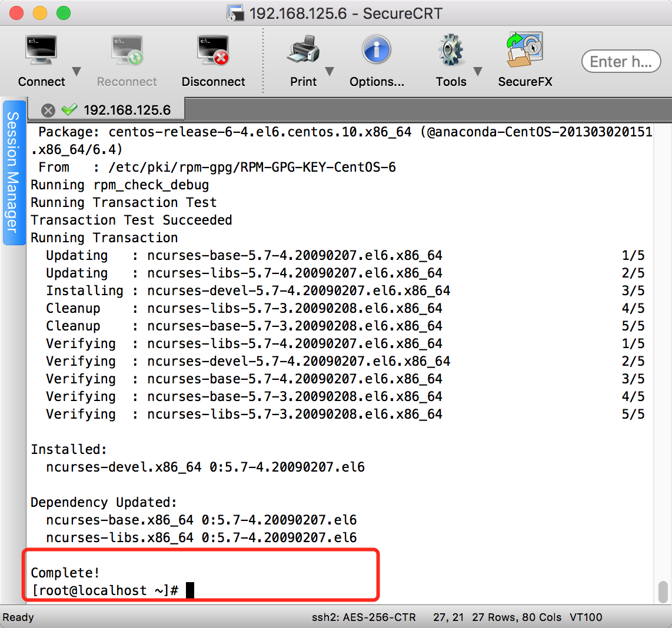Click the 'Running Transaction Test' line
This screenshot has height=628, width=672.
point(124,203)
